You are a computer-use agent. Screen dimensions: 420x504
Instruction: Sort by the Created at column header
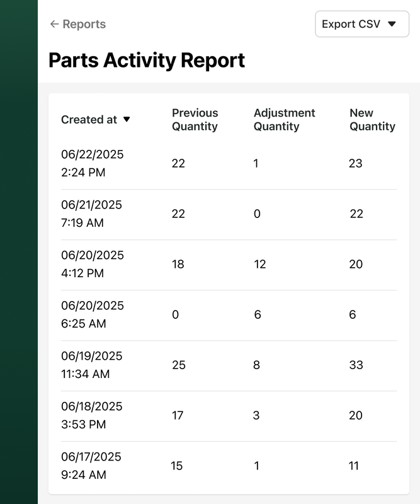click(96, 120)
